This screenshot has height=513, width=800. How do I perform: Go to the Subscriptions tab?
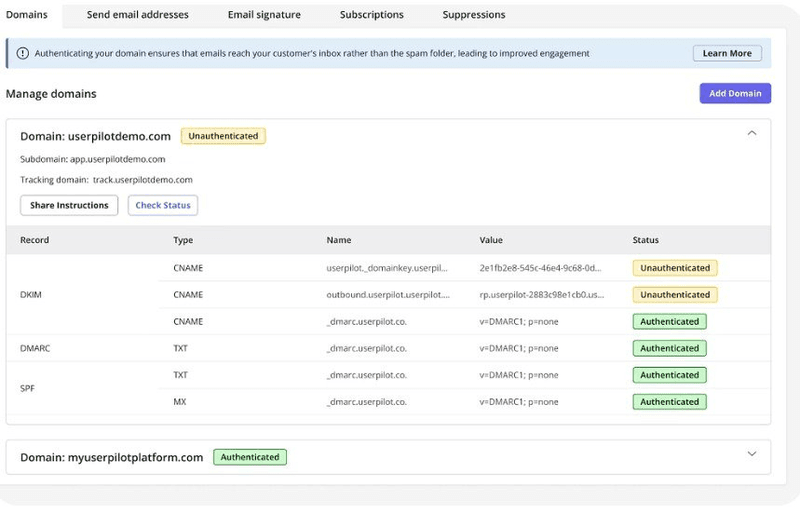pyautogui.click(x=372, y=15)
